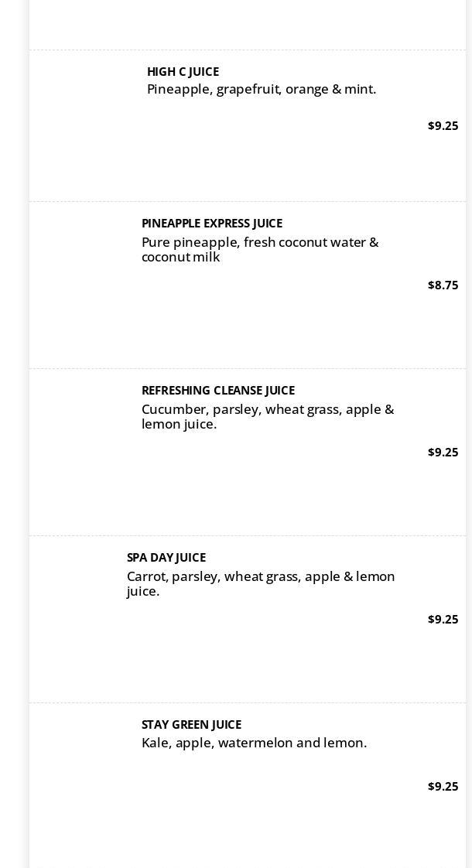The width and height of the screenshot is (472, 868).
Task: Select the Stay Green Juice $9.25 price
Action: 443,787
